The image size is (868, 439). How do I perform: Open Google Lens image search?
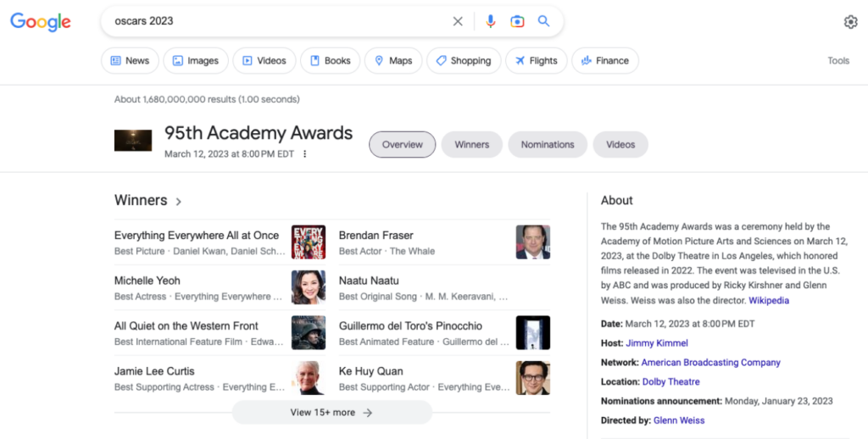coord(517,21)
